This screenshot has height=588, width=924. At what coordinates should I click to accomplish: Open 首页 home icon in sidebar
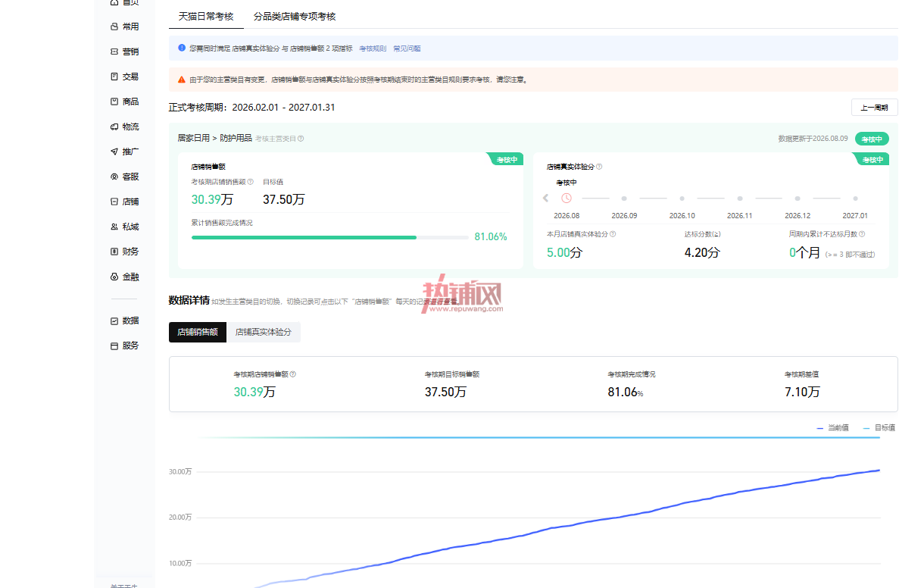(x=114, y=2)
